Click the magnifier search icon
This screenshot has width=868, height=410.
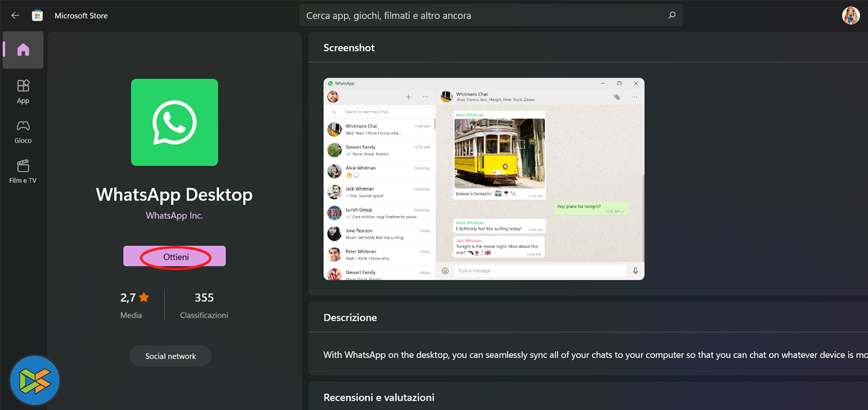tap(671, 16)
